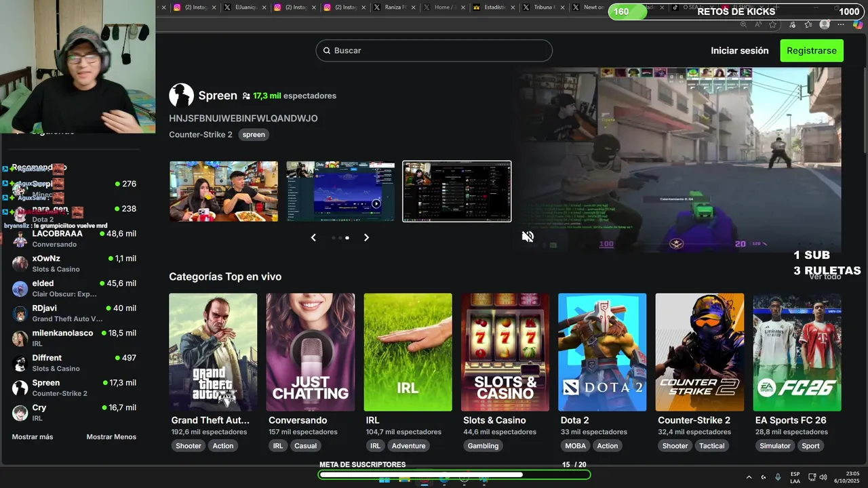Open elded's avatar in sidebar

pyautogui.click(x=20, y=289)
